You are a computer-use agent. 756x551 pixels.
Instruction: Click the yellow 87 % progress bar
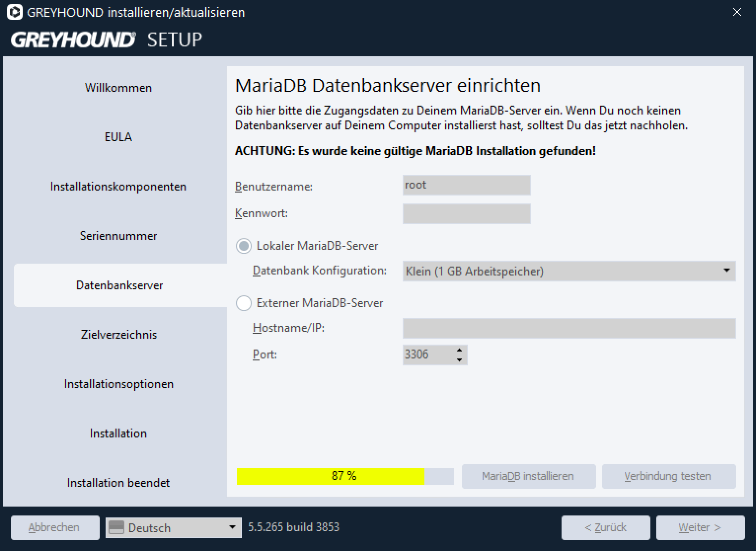(x=345, y=476)
